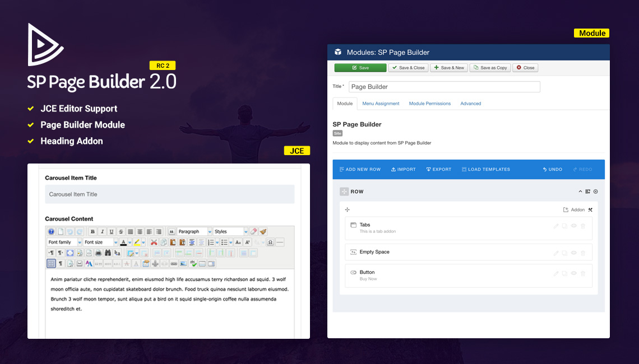The image size is (639, 364).
Task: Toggle visibility of the Empty Space addon
Action: pyautogui.click(x=574, y=253)
